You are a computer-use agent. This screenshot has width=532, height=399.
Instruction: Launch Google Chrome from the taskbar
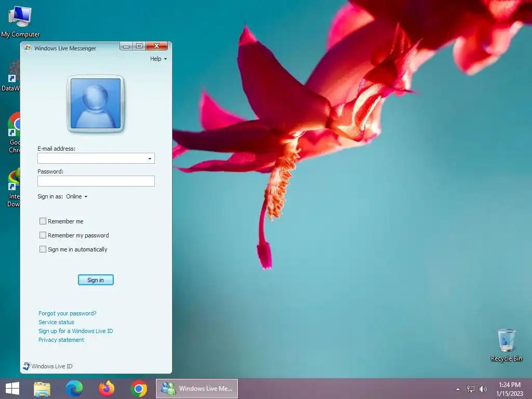coord(138,389)
